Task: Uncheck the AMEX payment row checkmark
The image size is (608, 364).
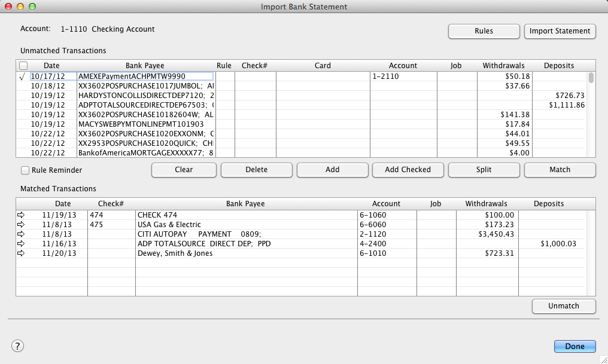Action: coord(22,77)
